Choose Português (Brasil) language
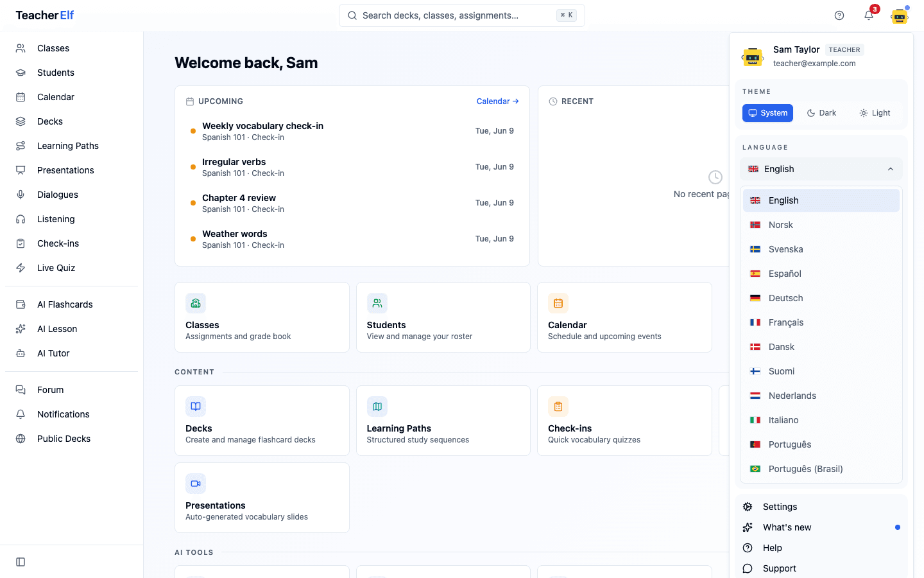This screenshot has width=924, height=578. [x=821, y=469]
